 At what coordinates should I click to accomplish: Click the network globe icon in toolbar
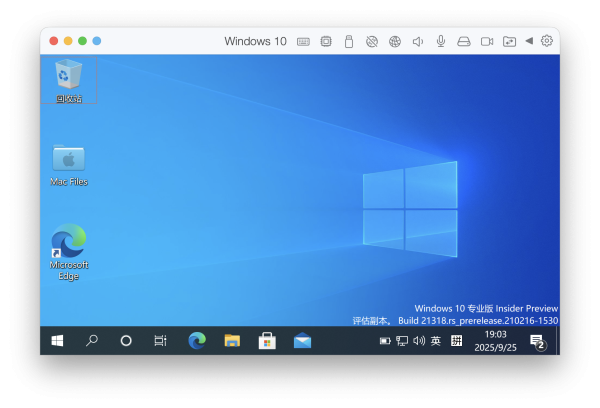pos(395,41)
